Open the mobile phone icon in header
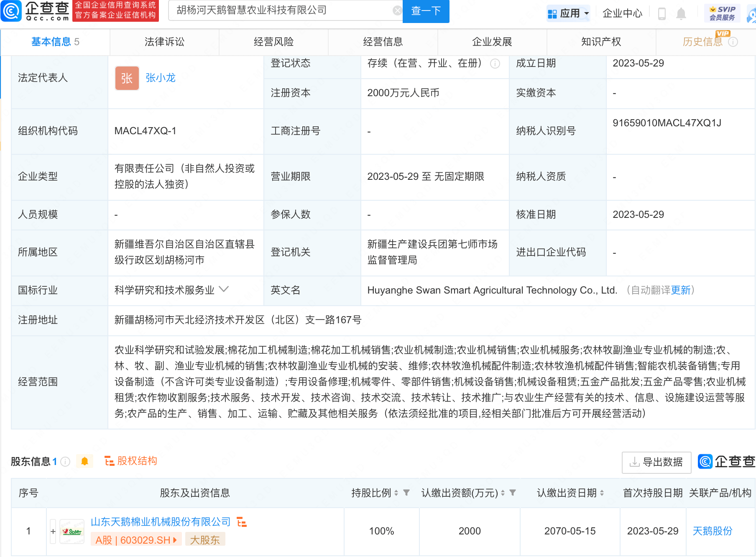756x557 pixels. coord(661,13)
